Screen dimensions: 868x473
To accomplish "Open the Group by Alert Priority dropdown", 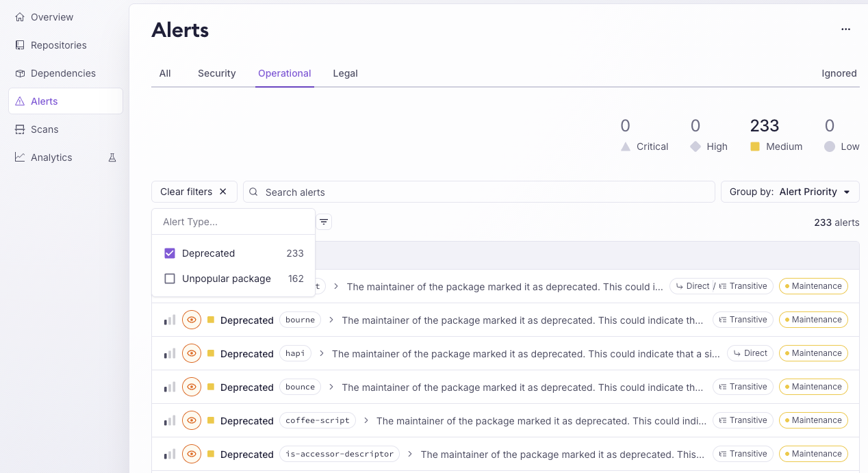I will coord(790,192).
